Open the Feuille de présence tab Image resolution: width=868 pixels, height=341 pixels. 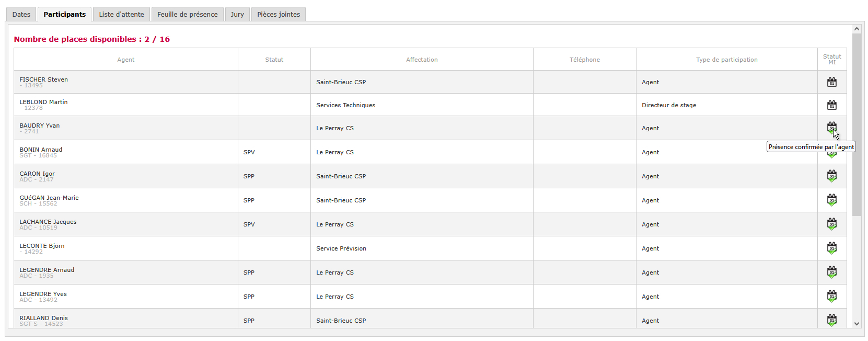click(187, 14)
